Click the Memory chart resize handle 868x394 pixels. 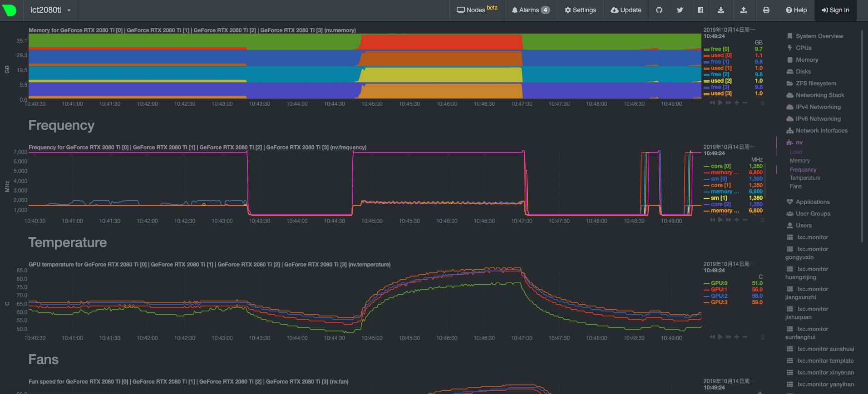[x=763, y=103]
